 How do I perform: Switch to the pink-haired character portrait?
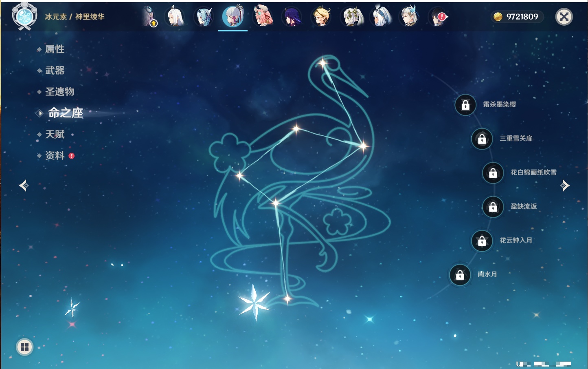click(263, 17)
